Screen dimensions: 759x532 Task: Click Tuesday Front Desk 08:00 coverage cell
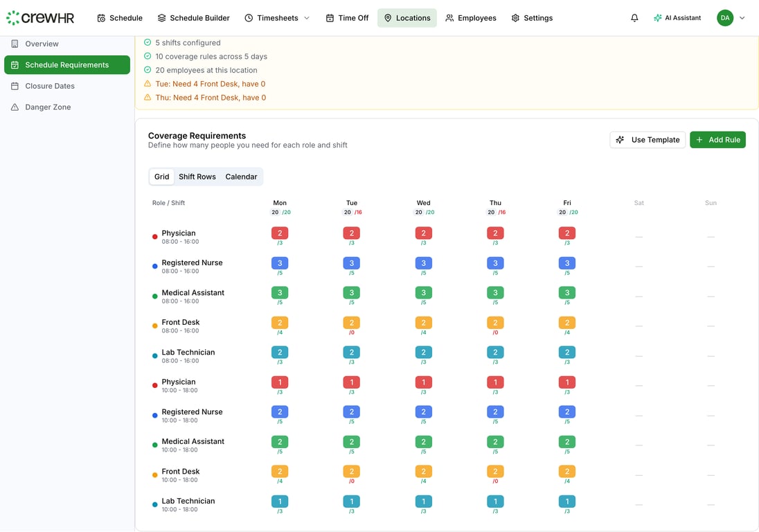tap(352, 323)
